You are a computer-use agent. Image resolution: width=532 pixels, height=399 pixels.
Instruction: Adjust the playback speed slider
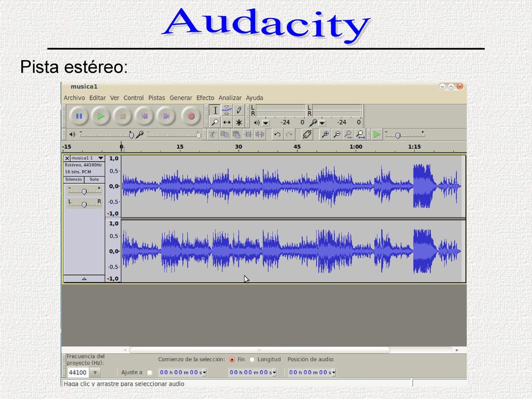coord(404,135)
